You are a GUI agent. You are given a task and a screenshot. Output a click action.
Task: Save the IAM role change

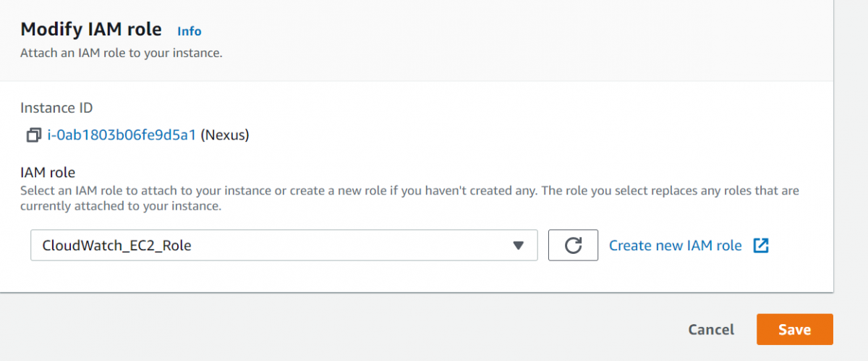[794, 329]
